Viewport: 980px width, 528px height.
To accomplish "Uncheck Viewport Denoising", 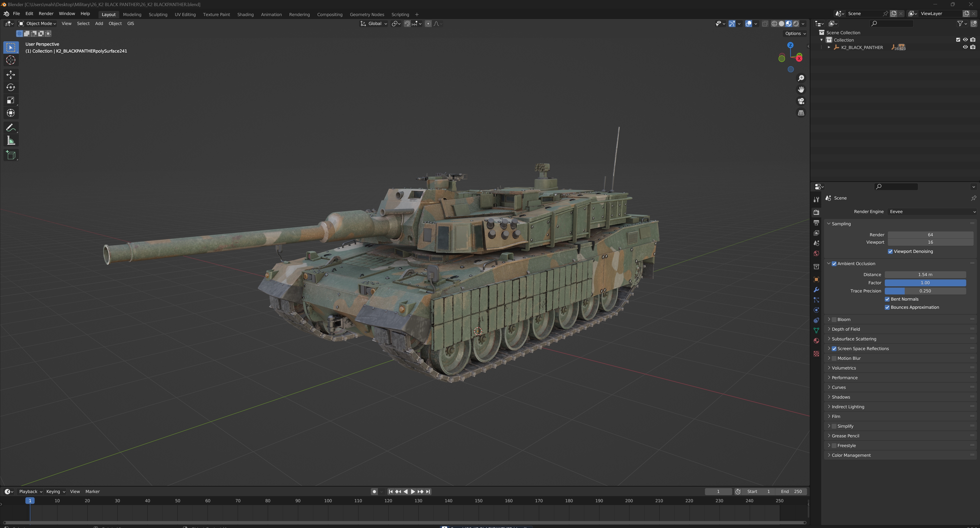I will coord(890,251).
